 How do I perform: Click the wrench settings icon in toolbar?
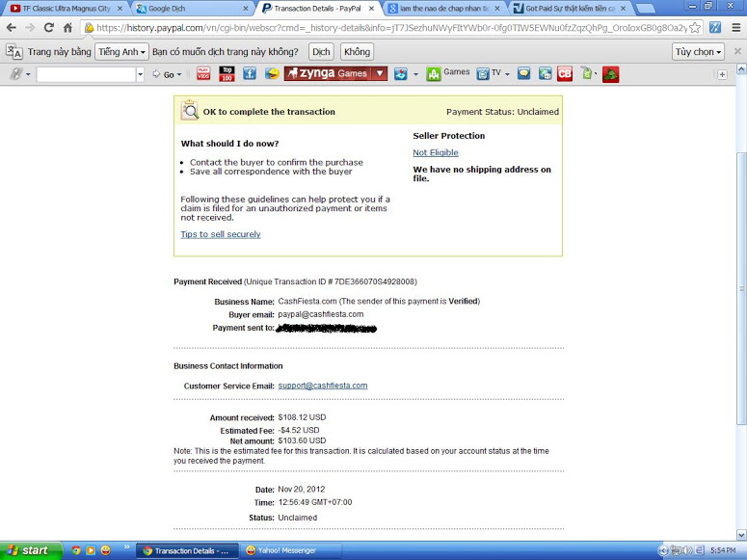point(16,74)
